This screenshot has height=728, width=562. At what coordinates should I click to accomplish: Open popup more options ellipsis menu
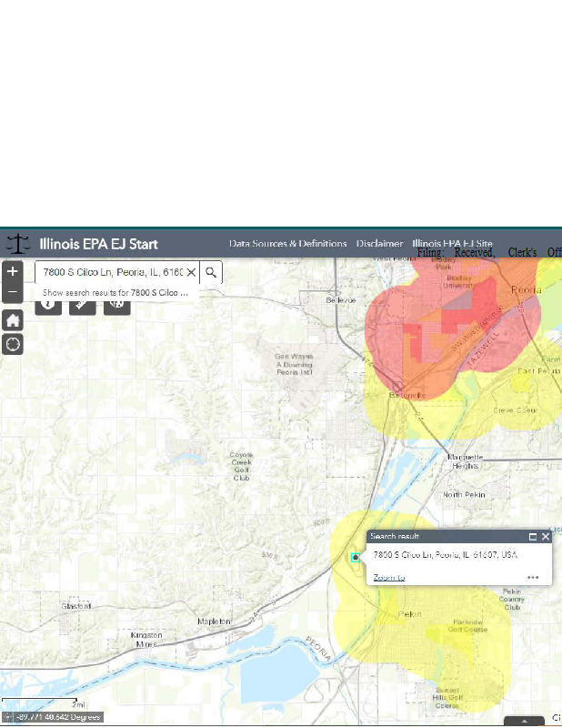point(533,577)
